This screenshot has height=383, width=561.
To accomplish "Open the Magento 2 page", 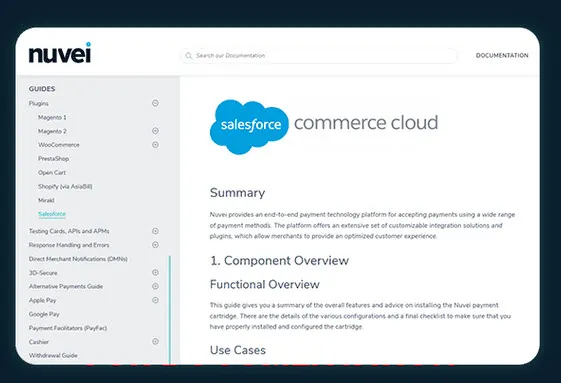I will [52, 131].
